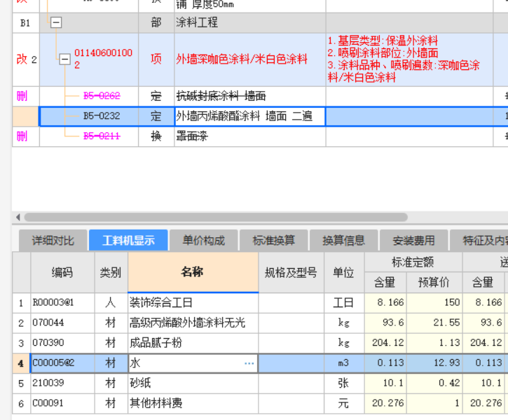The image size is (508, 420).
Task: Click the 预算价 column header
Action: [x=434, y=283]
